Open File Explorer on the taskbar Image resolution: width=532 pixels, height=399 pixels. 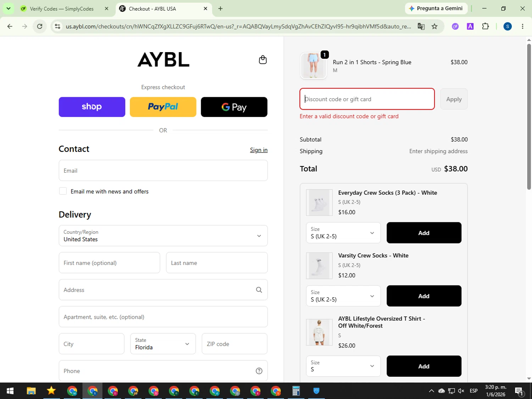click(x=31, y=391)
